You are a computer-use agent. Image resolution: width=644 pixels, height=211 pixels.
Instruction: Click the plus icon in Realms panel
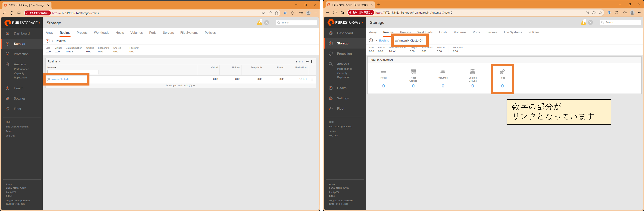pyautogui.click(x=307, y=61)
